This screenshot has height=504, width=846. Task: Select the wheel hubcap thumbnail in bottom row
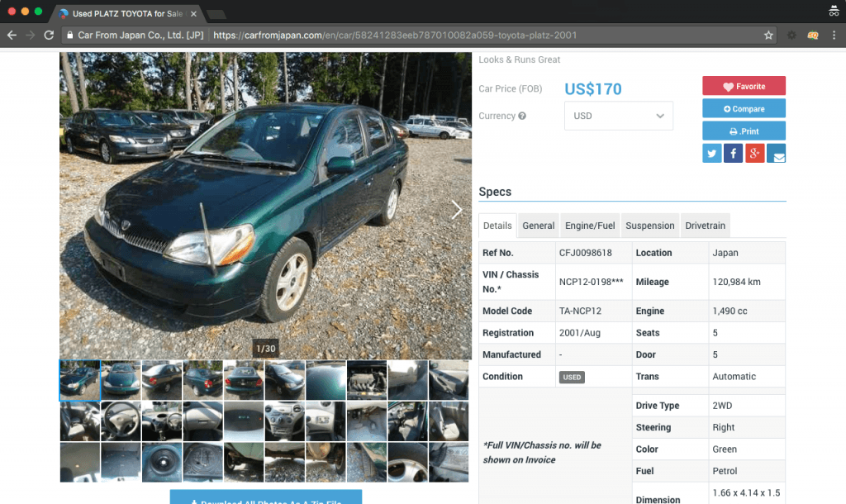point(408,463)
